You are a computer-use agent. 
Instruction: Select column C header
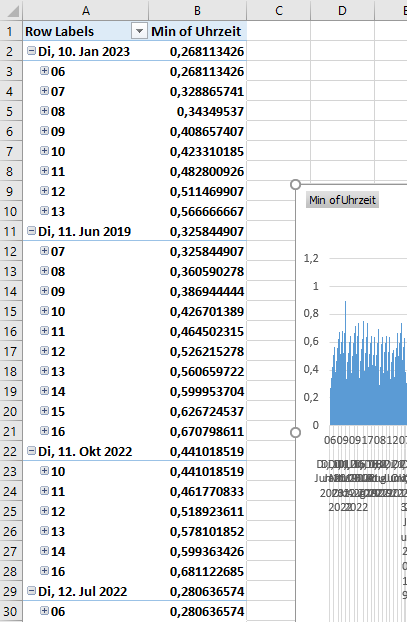[279, 10]
